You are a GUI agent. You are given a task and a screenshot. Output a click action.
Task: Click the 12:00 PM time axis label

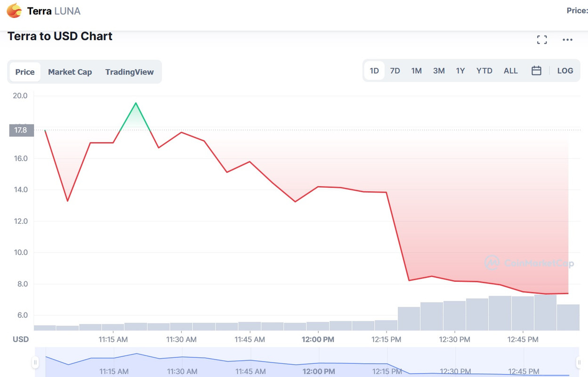point(318,339)
